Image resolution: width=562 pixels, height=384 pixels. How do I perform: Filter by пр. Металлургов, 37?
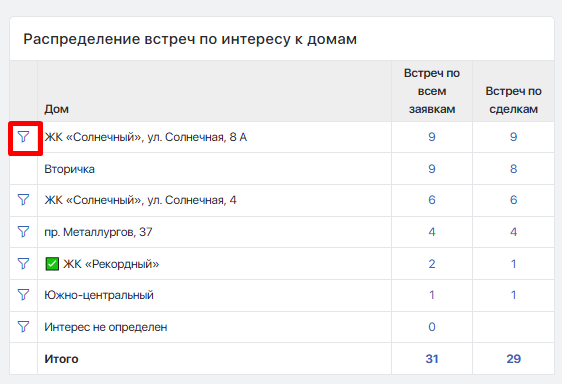pyautogui.click(x=23, y=232)
